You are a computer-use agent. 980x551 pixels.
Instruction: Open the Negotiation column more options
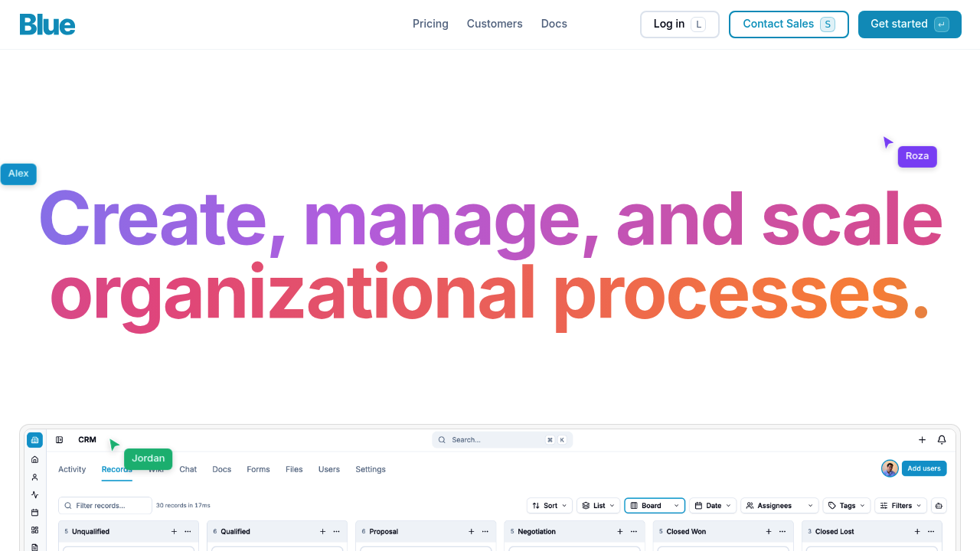click(633, 531)
